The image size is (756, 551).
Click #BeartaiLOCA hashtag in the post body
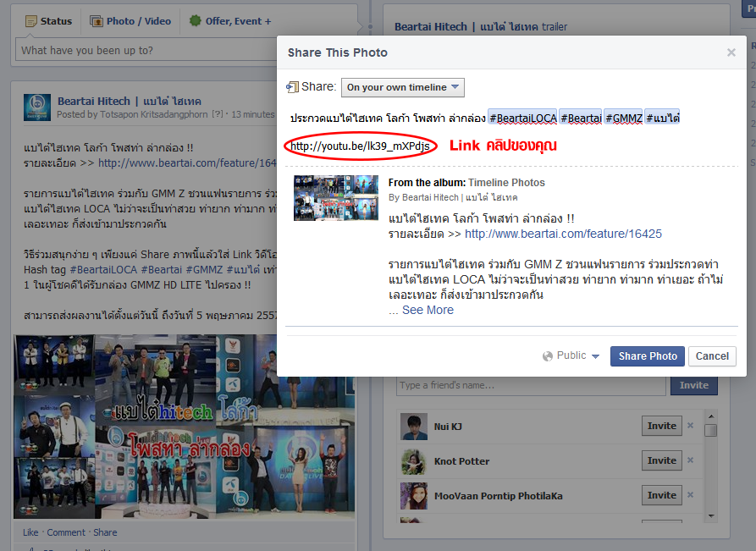[103, 269]
